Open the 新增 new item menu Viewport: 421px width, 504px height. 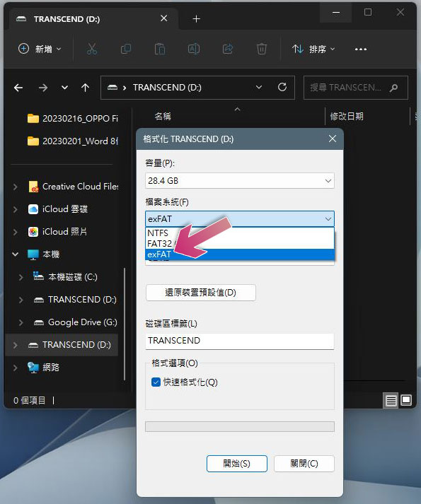click(x=40, y=49)
